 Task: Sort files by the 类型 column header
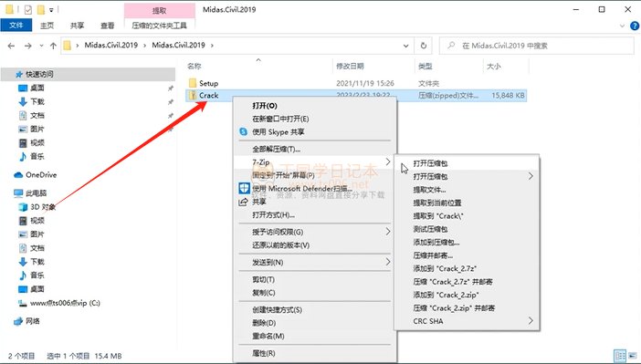click(x=426, y=67)
